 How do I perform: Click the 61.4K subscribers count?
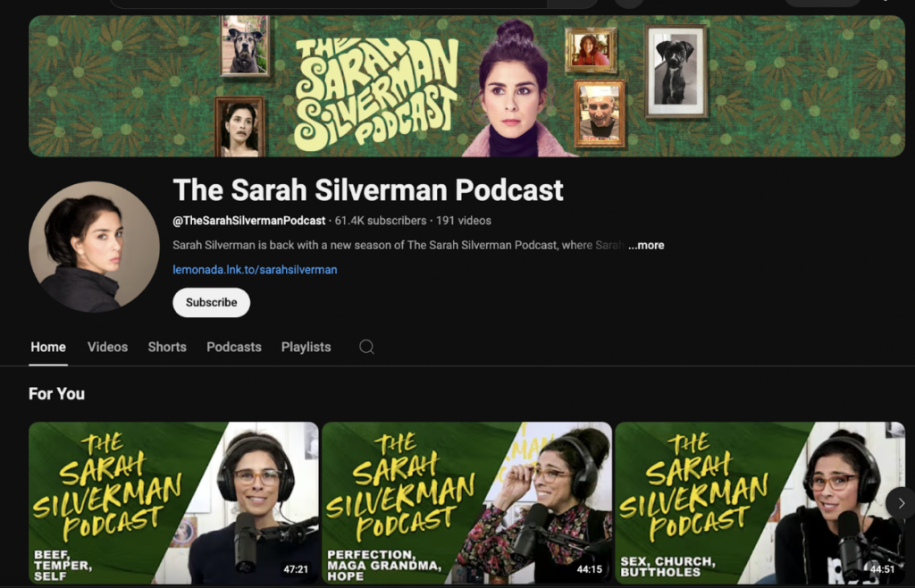point(381,221)
